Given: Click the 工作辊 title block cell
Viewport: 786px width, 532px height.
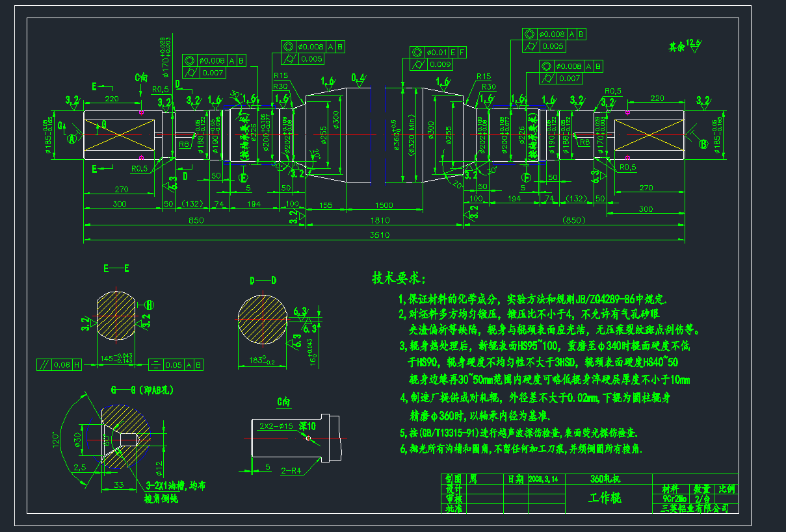Looking at the screenshot, I should pyautogui.click(x=605, y=498).
